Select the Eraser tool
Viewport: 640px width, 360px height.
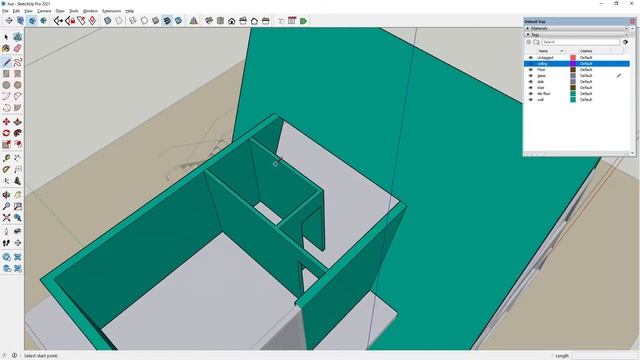tap(18, 49)
